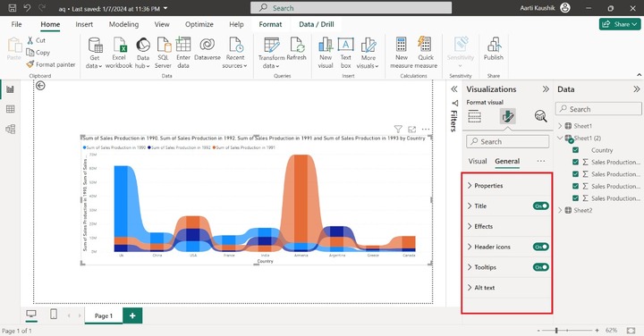
Task: Expand the Filters pane
Action: pyautogui.click(x=453, y=89)
